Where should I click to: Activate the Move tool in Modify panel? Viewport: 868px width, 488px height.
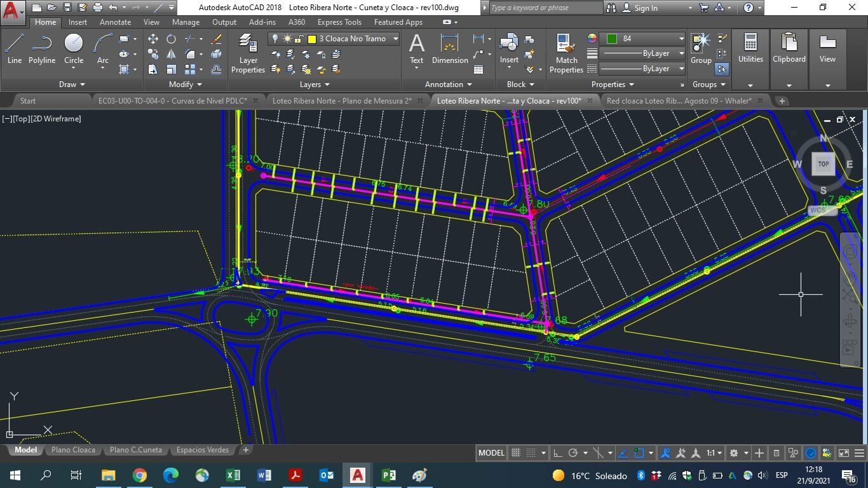[x=153, y=39]
